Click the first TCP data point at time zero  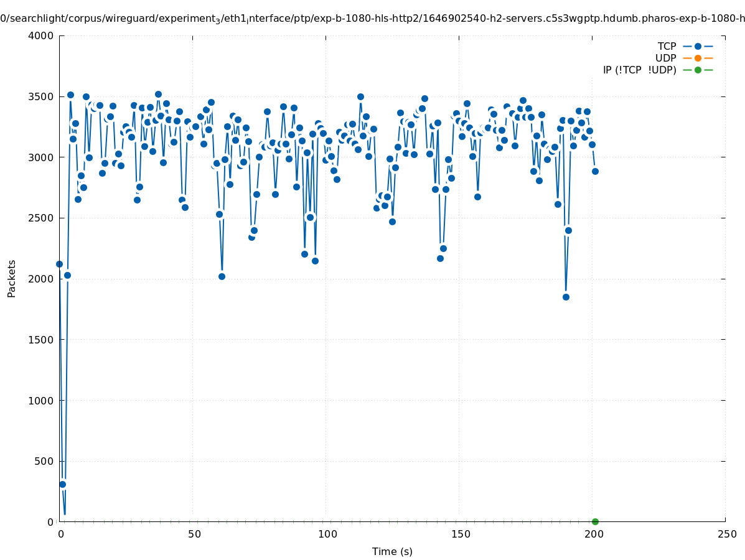pos(60,264)
